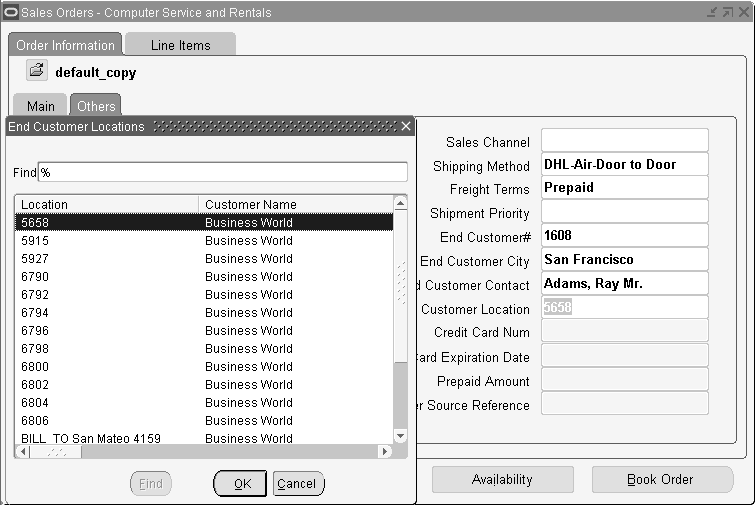The width and height of the screenshot is (755, 505).
Task: Select location 6804 row
Action: click(x=204, y=403)
